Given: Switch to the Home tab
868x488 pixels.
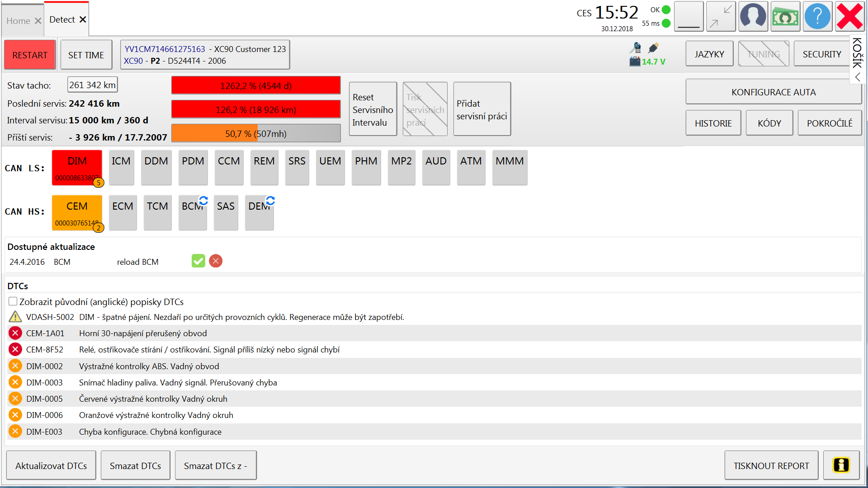Looking at the screenshot, I should 18,21.
